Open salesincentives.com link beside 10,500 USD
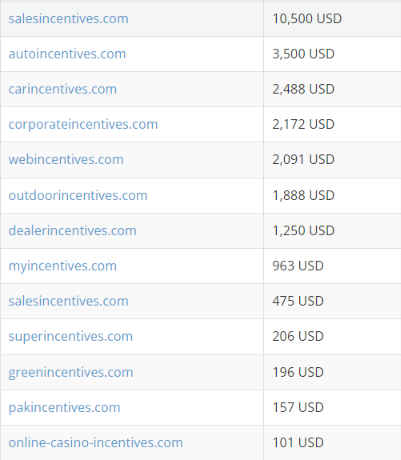 coord(68,19)
